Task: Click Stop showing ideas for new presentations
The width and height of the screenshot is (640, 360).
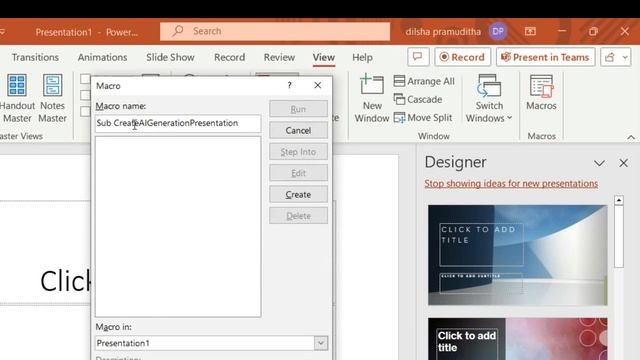Action: pos(511,184)
